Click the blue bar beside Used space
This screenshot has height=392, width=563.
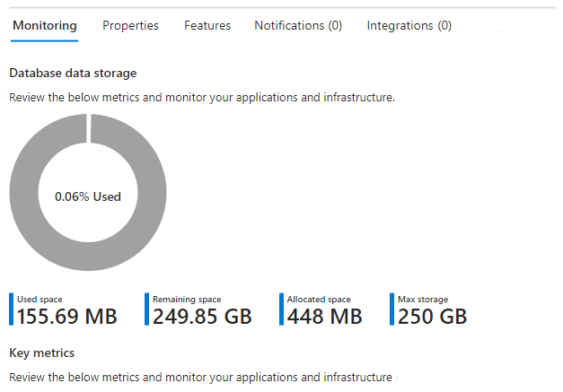coord(12,309)
